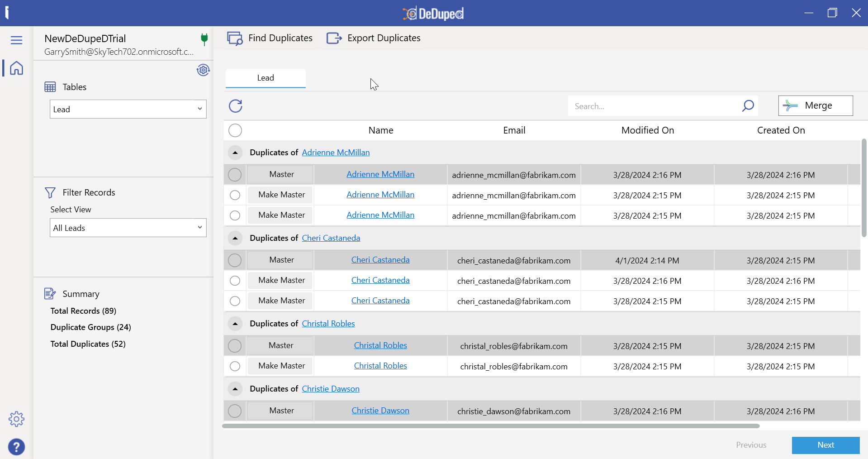Go to the Next page
868x459 pixels.
pos(825,445)
